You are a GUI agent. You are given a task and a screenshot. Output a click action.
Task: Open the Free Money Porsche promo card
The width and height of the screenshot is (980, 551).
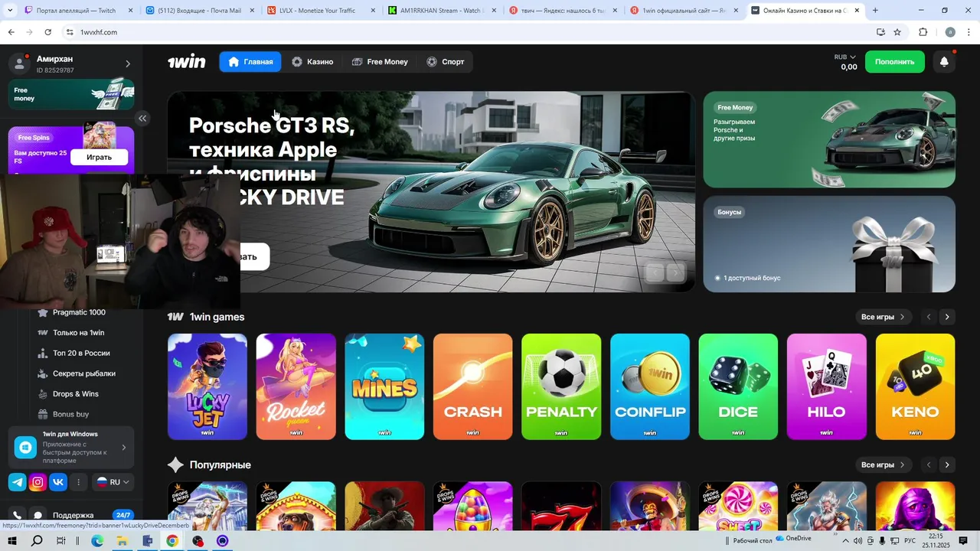point(829,139)
